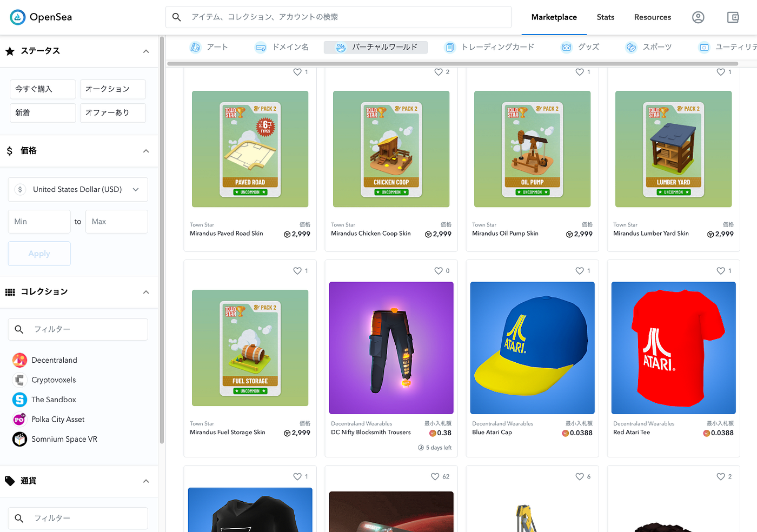Screen dimensions: 757x532
Task: Open the Oil Pump card image
Action: pos(532,149)
